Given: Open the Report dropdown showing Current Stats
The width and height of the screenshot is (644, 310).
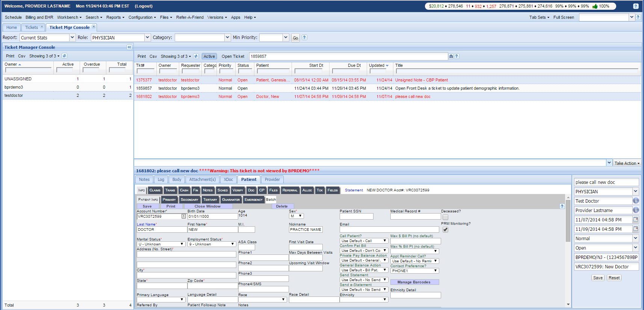Looking at the screenshot, I should point(72,38).
